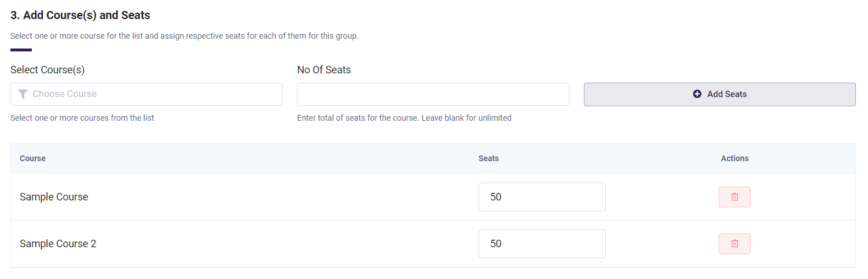Click the Add Course(s) and Seats heading
This screenshot has width=868, height=279.
(80, 15)
